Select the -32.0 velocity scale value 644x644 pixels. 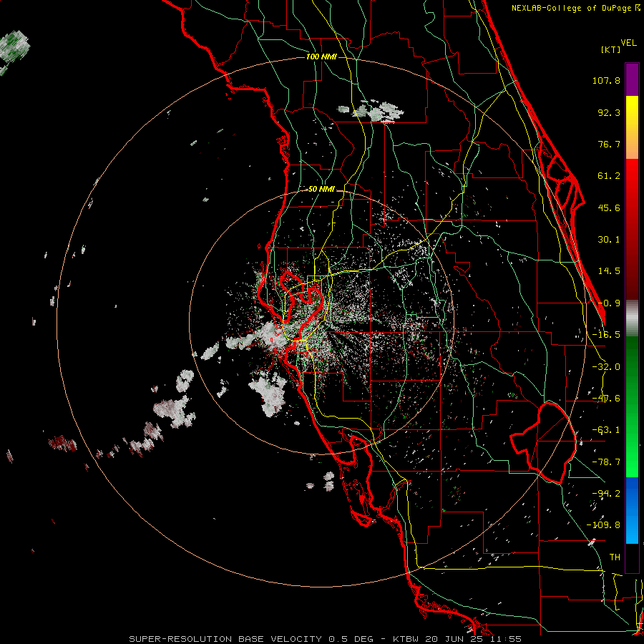[x=606, y=367]
